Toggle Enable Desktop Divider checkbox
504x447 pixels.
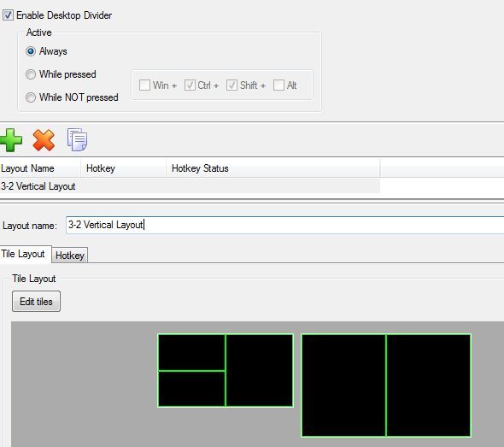tap(8, 15)
